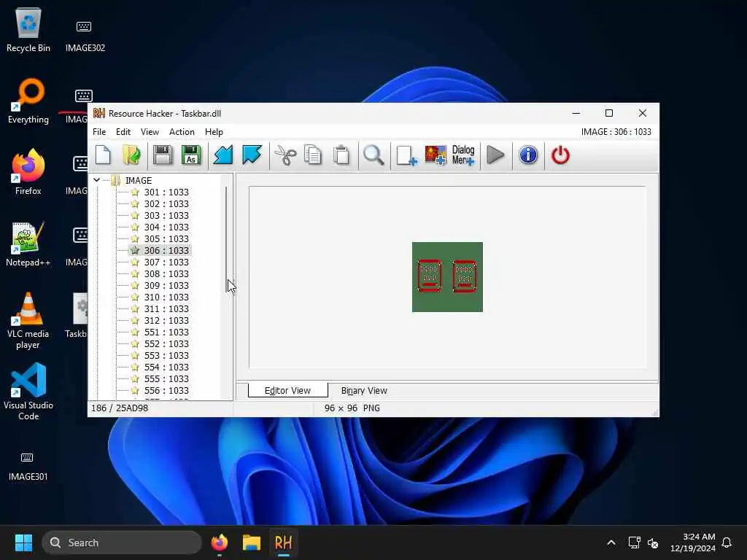Click the Dialog Menu insert icon
747x560 pixels.
pyautogui.click(x=463, y=155)
